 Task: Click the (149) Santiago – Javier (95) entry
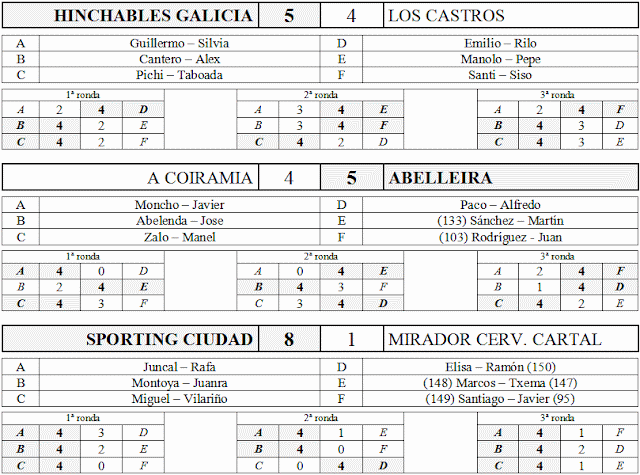click(x=500, y=399)
